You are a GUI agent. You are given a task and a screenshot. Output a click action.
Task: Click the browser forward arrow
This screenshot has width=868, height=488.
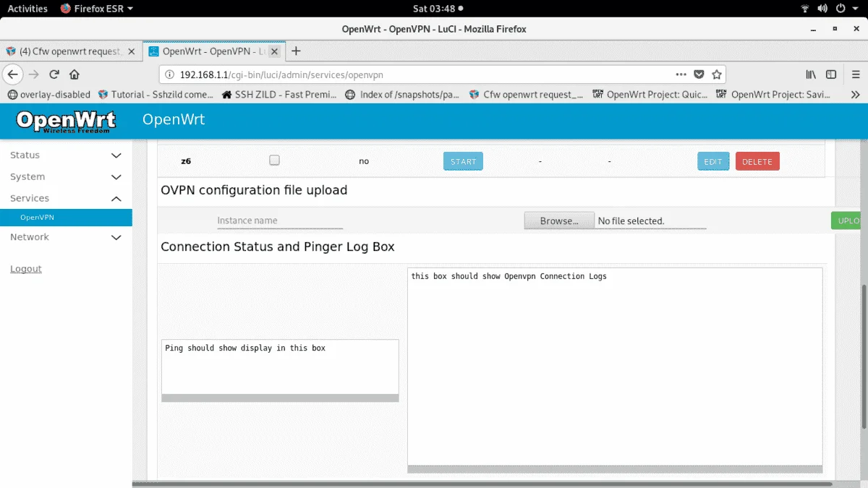pyautogui.click(x=33, y=74)
